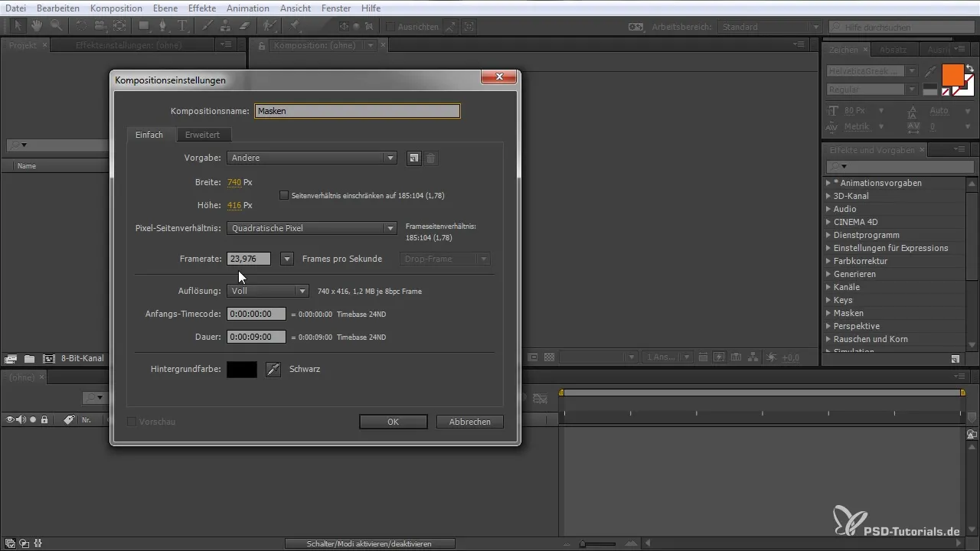Open the Vorgabe preset dropdown
This screenshot has width=980, height=551.
[312, 158]
